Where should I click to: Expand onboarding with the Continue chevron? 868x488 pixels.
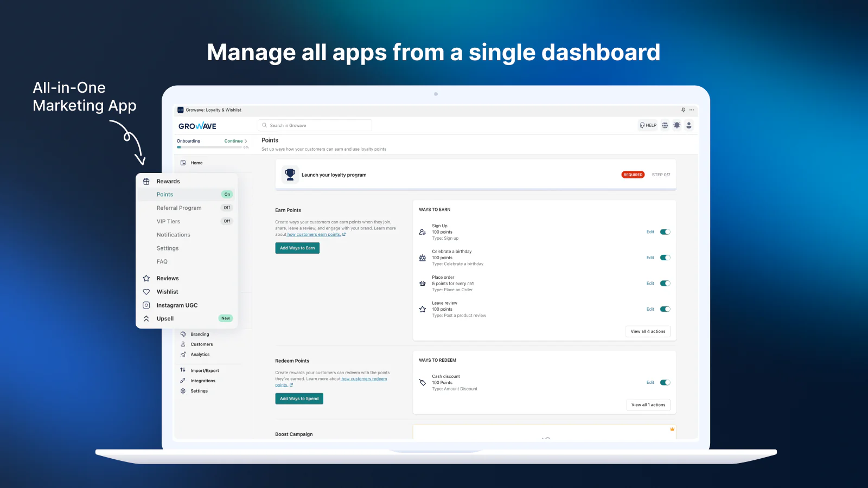(x=246, y=141)
